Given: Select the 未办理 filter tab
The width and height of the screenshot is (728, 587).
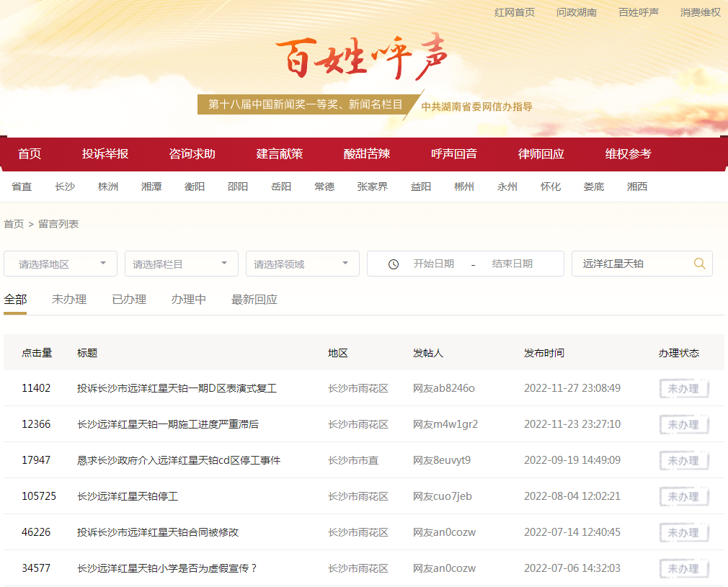Looking at the screenshot, I should coord(68,299).
